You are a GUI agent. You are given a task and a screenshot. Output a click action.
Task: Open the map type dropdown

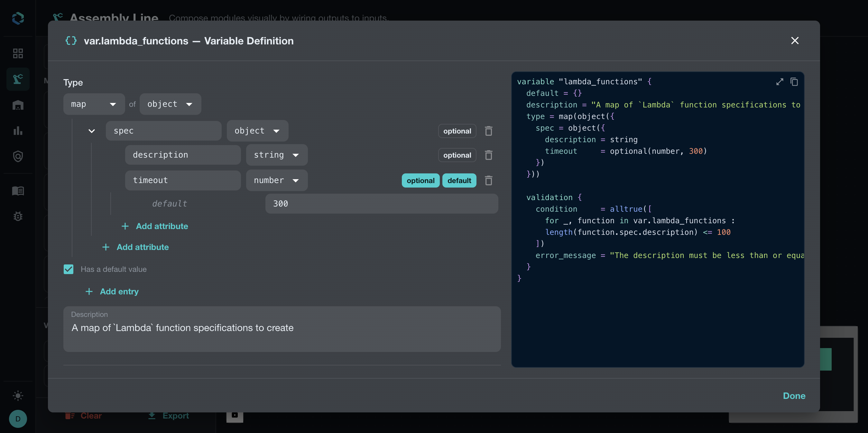(94, 104)
